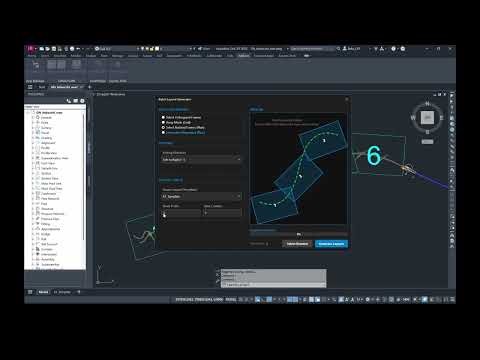
Task: Click the E compass letter on the ViewCube
Action: coord(442,117)
